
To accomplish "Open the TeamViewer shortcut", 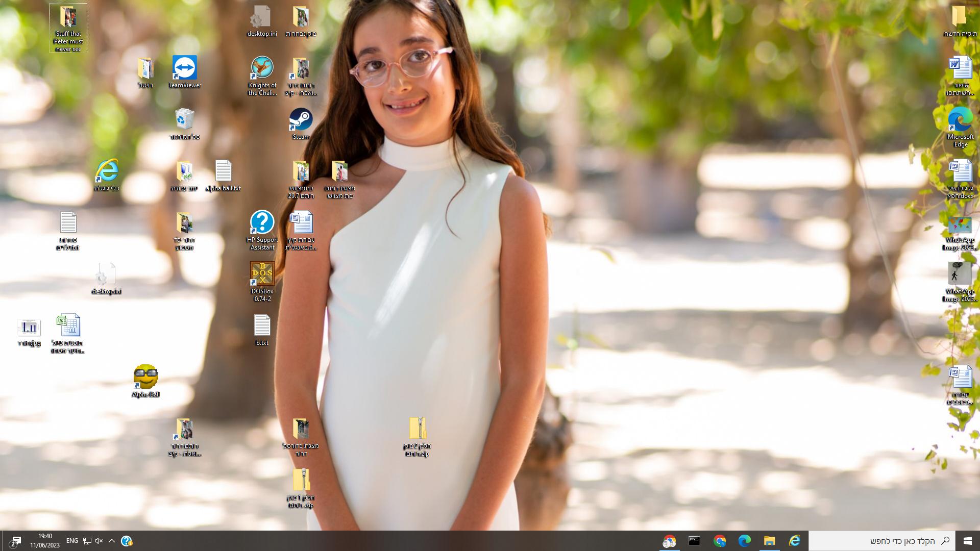I will (185, 72).
